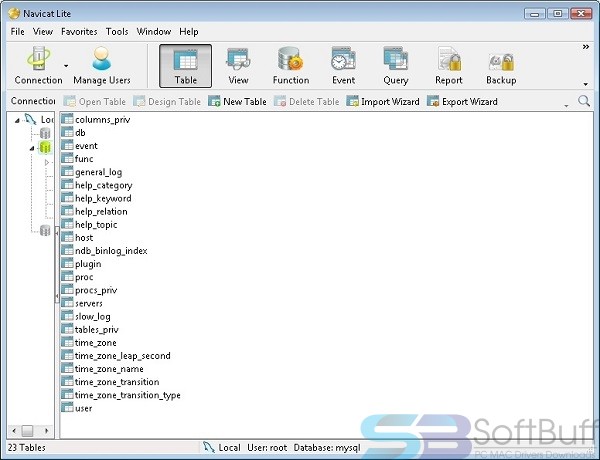The width and height of the screenshot is (600, 460).
Task: Open the Event objects icon
Action: pyautogui.click(x=343, y=66)
